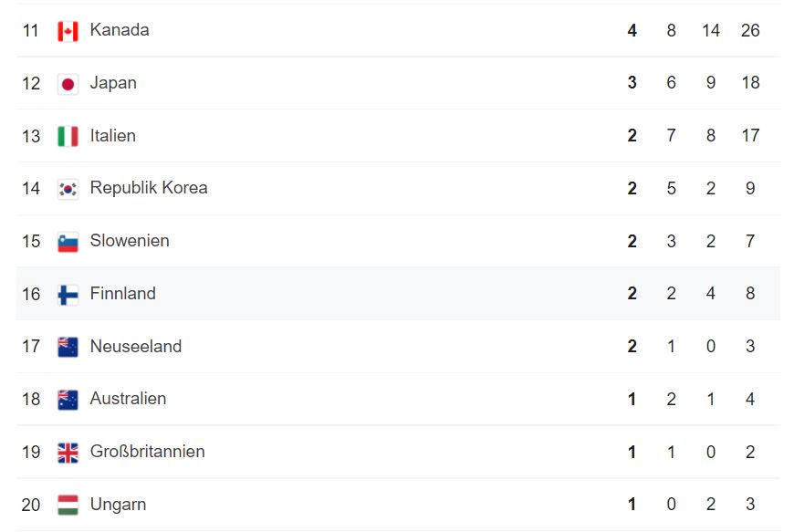Click the Canada flag icon
Image resolution: width=794 pixels, height=532 pixels.
[68, 31]
